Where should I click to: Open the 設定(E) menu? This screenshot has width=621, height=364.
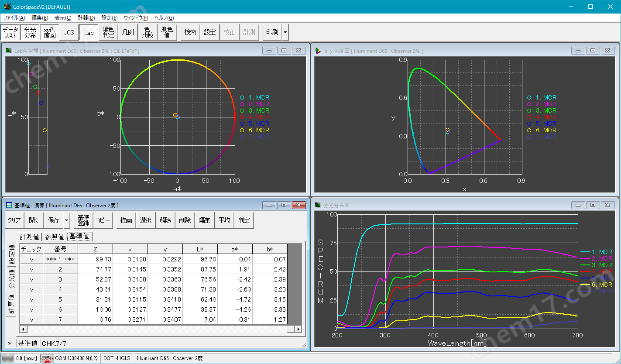tap(109, 18)
